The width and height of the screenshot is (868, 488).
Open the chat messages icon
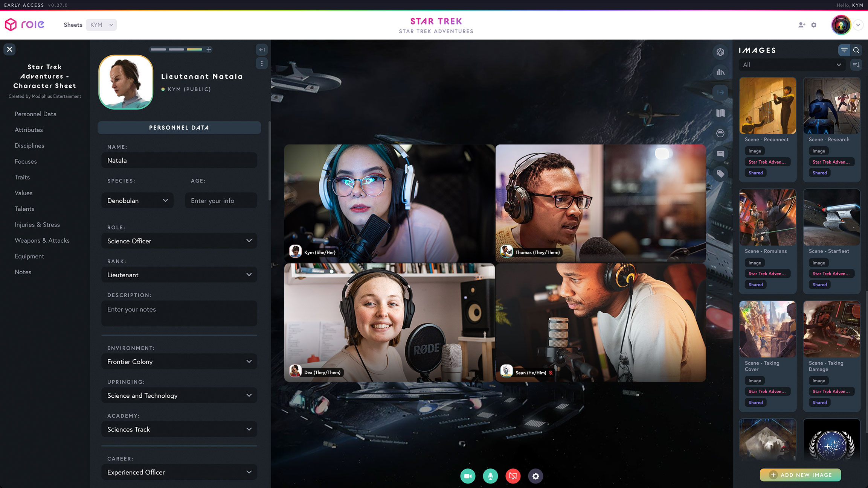[x=720, y=154]
